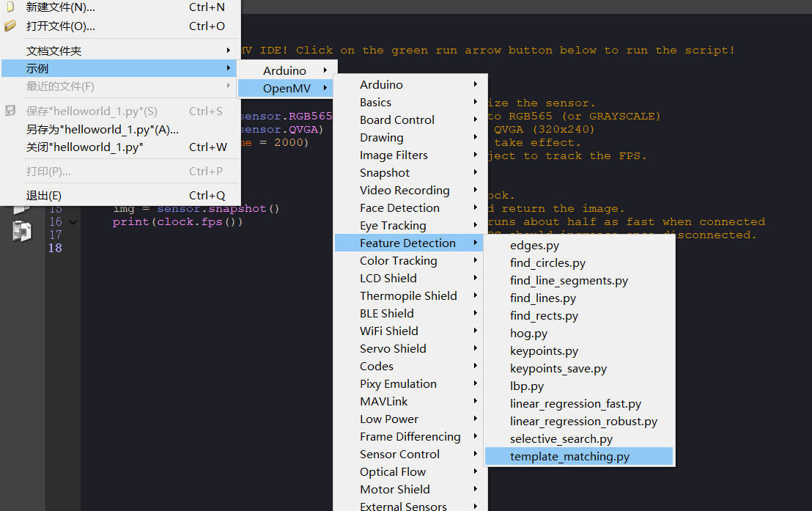Expand the Snapshot examples category

tap(409, 172)
